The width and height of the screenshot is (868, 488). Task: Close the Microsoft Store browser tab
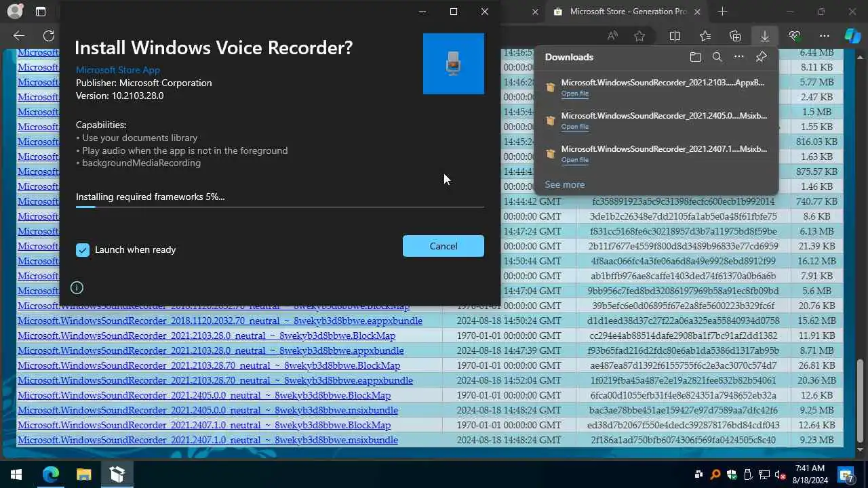[x=697, y=12]
